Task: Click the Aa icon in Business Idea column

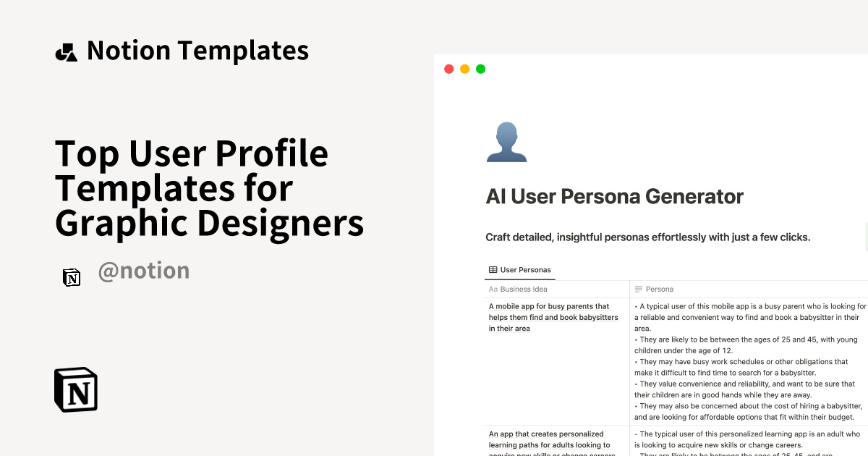Action: (x=493, y=289)
